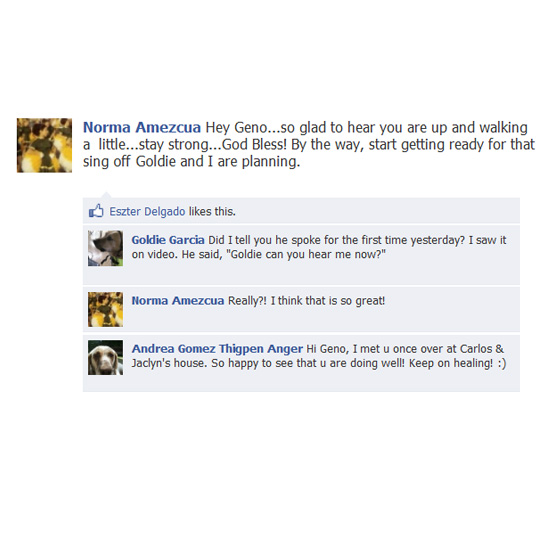Click the "God Bless!" text in post

point(254,144)
